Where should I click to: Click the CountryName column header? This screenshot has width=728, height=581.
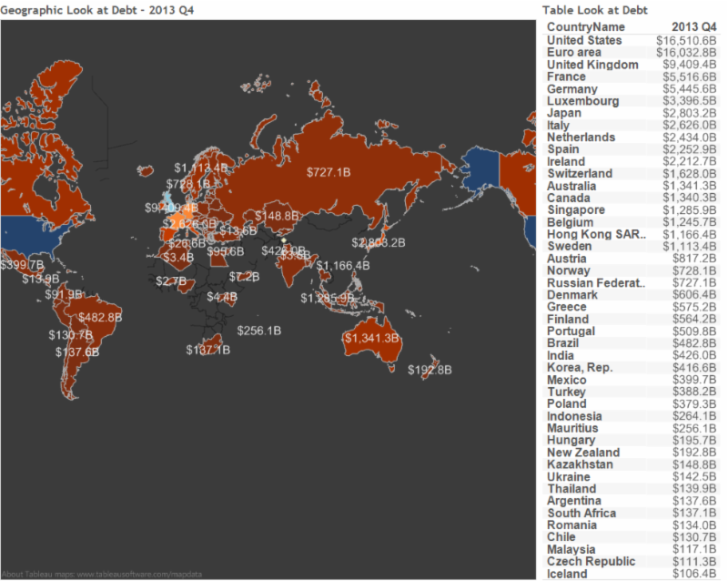(x=586, y=27)
